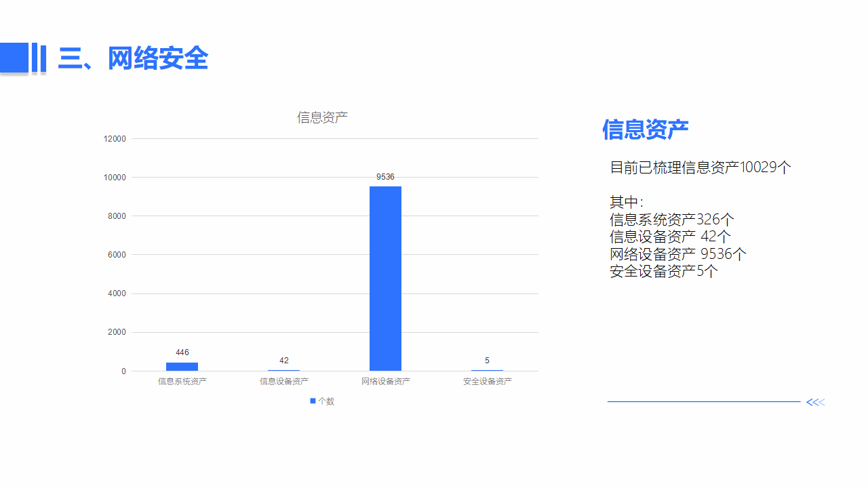Click the line 网络设备资产 9536个
Image resolution: width=868 pixels, height=488 pixels.
tap(678, 254)
